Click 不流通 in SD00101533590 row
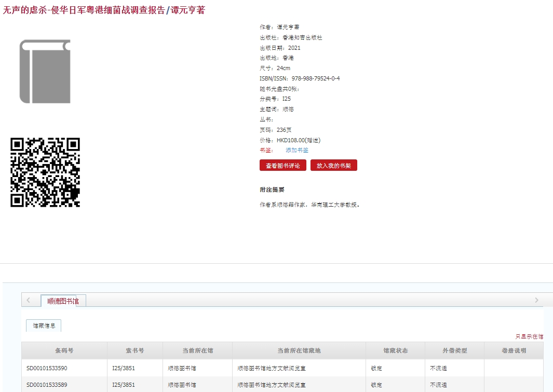The image size is (553, 392). [438, 368]
